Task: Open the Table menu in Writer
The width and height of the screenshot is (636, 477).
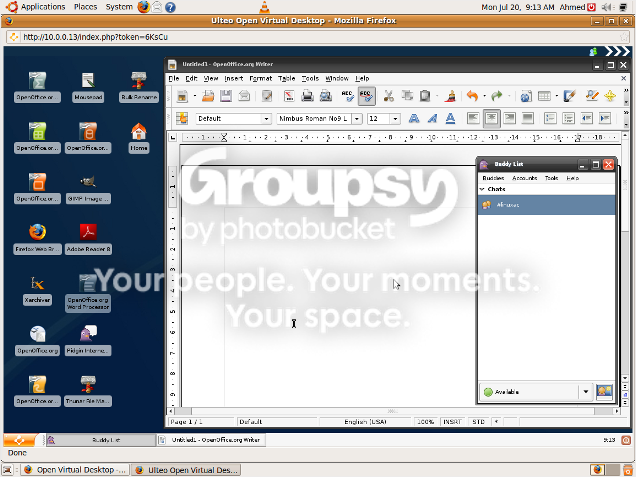Action: point(286,78)
